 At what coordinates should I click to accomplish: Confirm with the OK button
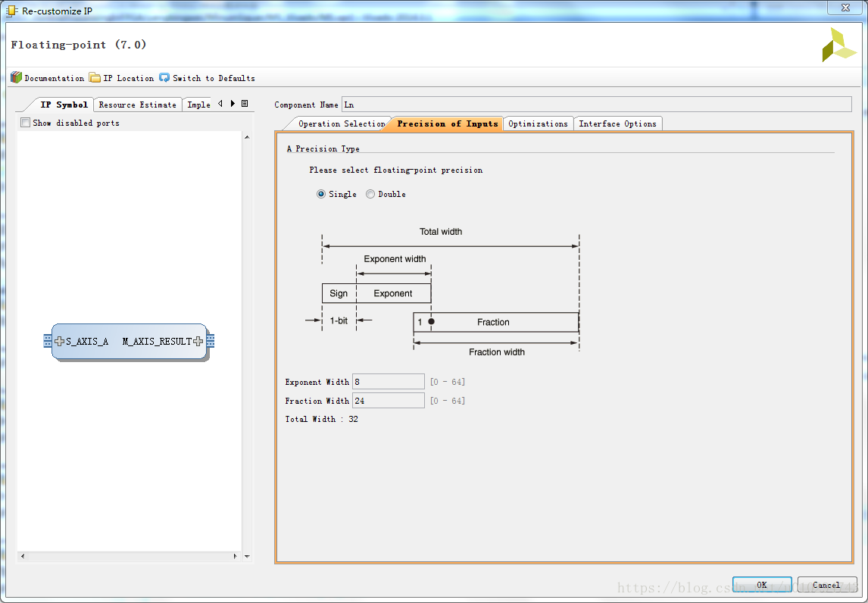click(x=762, y=585)
